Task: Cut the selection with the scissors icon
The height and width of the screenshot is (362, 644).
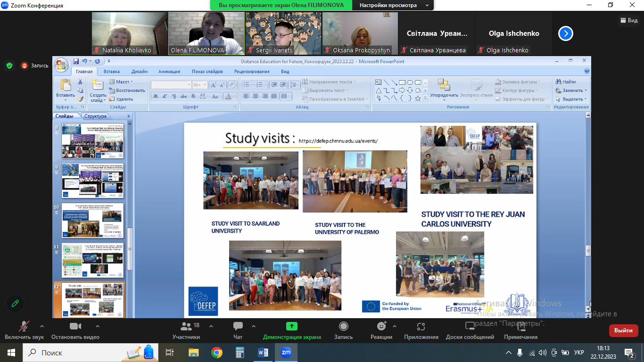Action: coord(81,82)
